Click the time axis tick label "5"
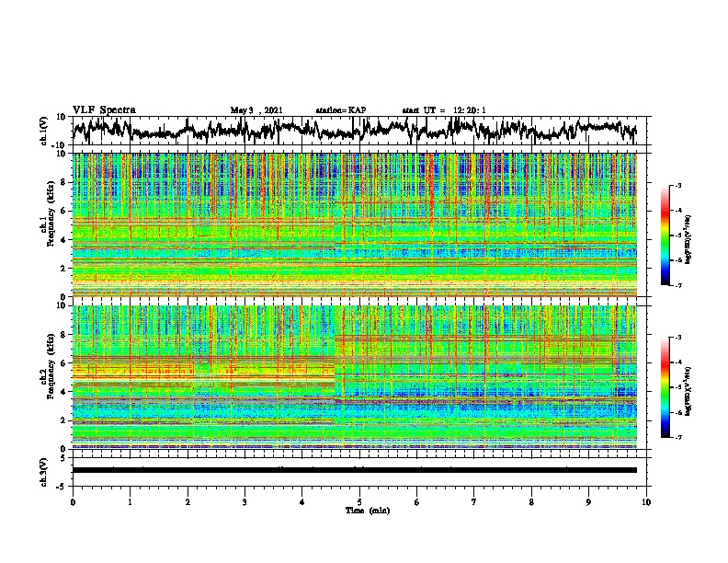The height and width of the screenshot is (563, 728). (x=359, y=502)
